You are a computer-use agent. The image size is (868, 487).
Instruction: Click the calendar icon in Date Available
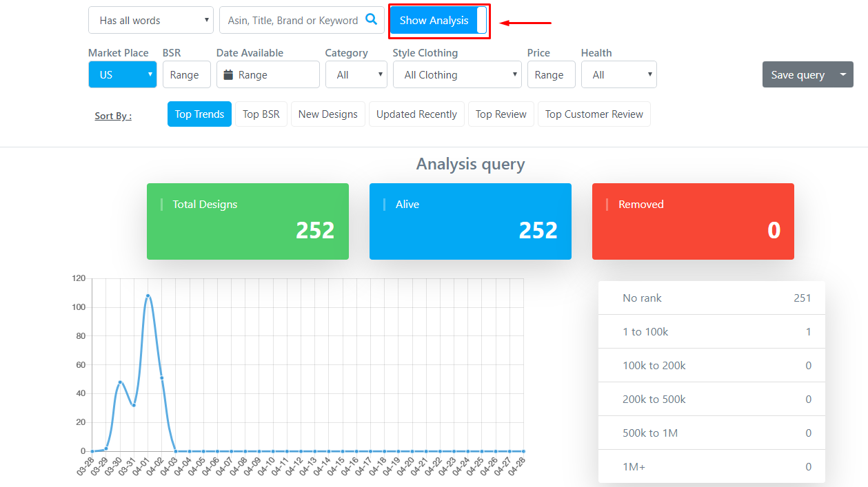tap(228, 74)
